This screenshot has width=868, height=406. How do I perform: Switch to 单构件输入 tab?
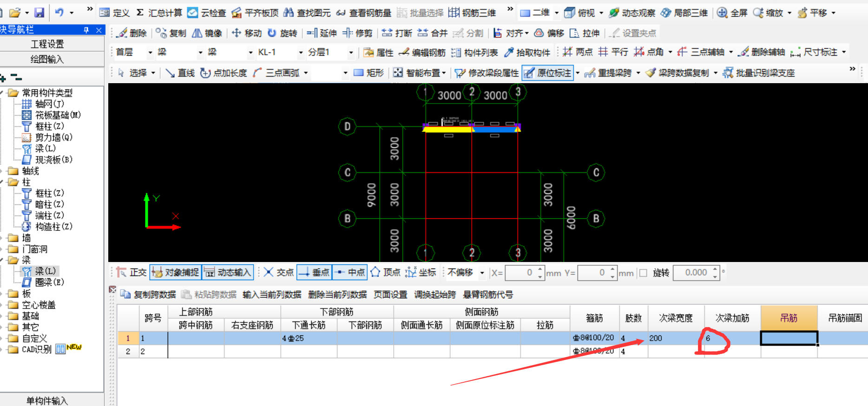click(47, 400)
